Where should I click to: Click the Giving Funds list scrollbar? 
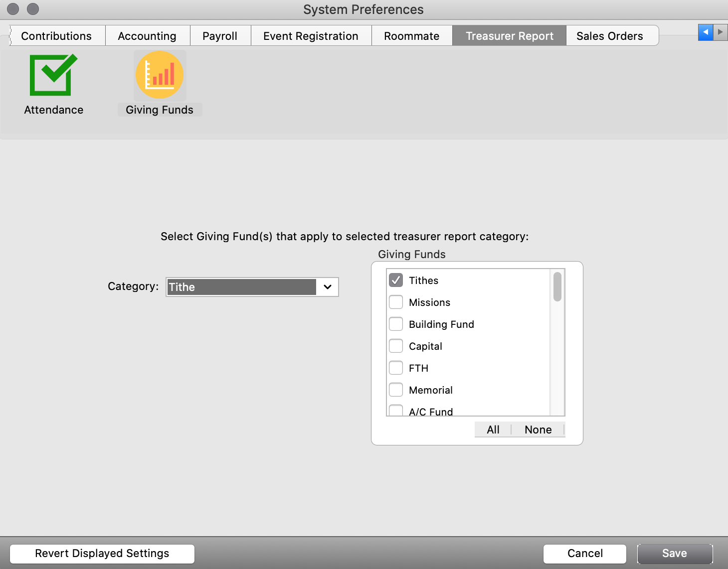point(557,287)
